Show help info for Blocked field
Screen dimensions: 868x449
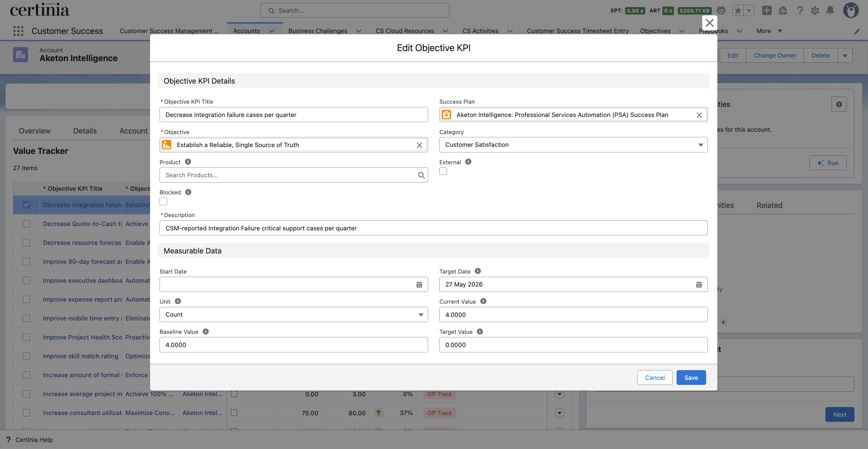tap(188, 192)
